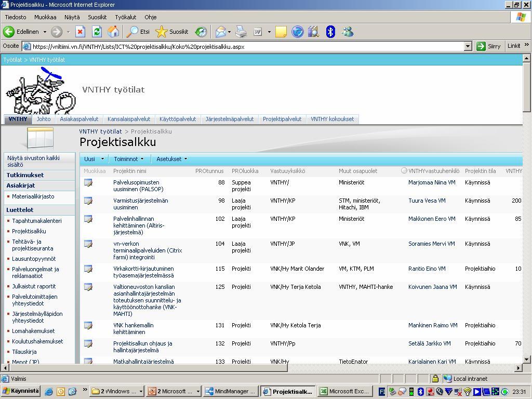The image size is (532, 399).
Task: Click the blue globe toolbar icon
Action: pos(298,32)
